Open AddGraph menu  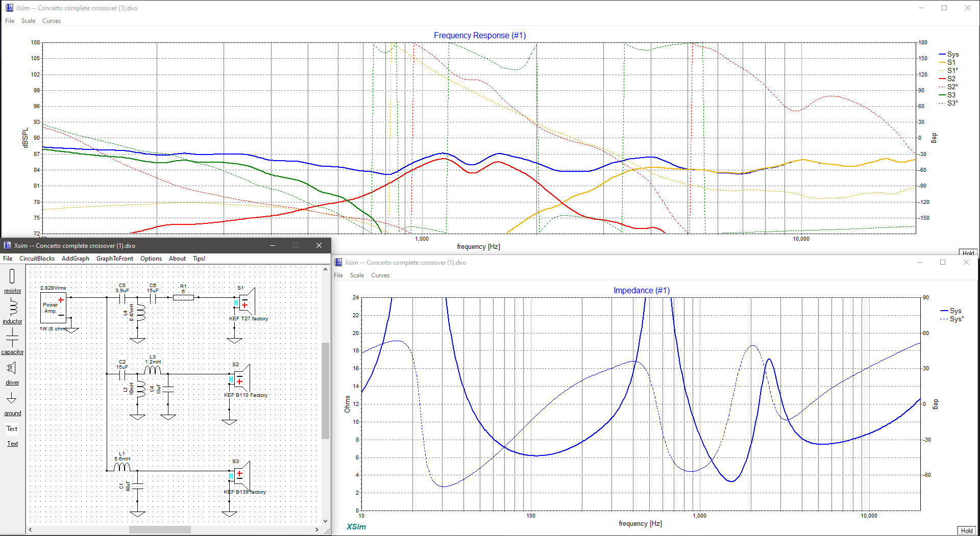coord(76,259)
